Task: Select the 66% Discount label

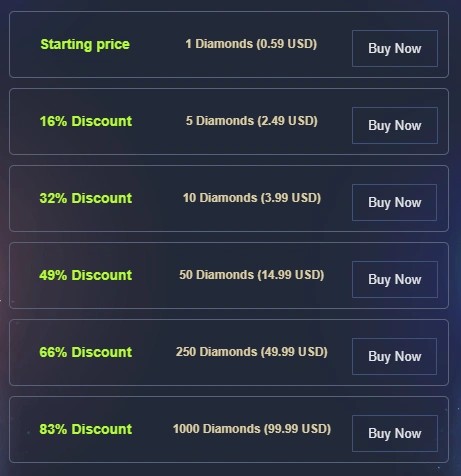Action: click(x=86, y=352)
